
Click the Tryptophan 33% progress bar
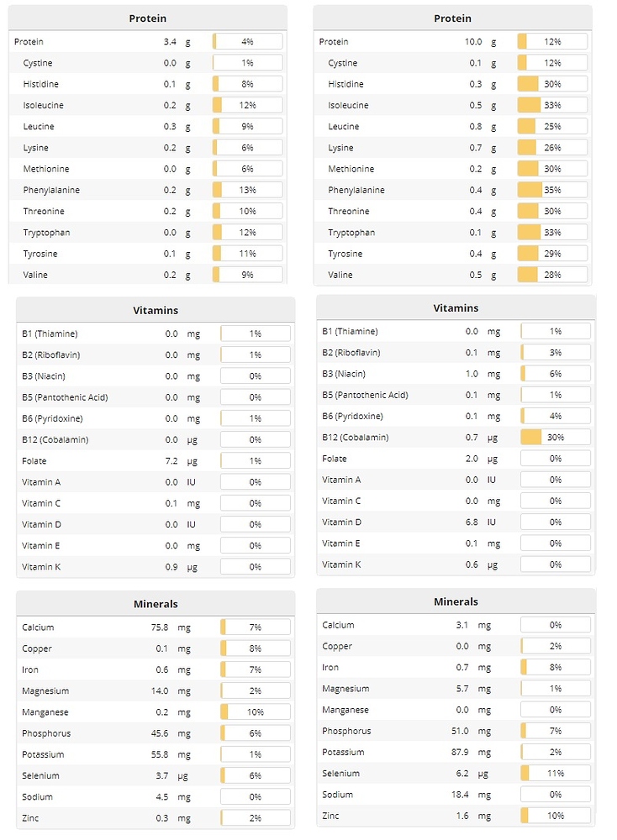(552, 233)
